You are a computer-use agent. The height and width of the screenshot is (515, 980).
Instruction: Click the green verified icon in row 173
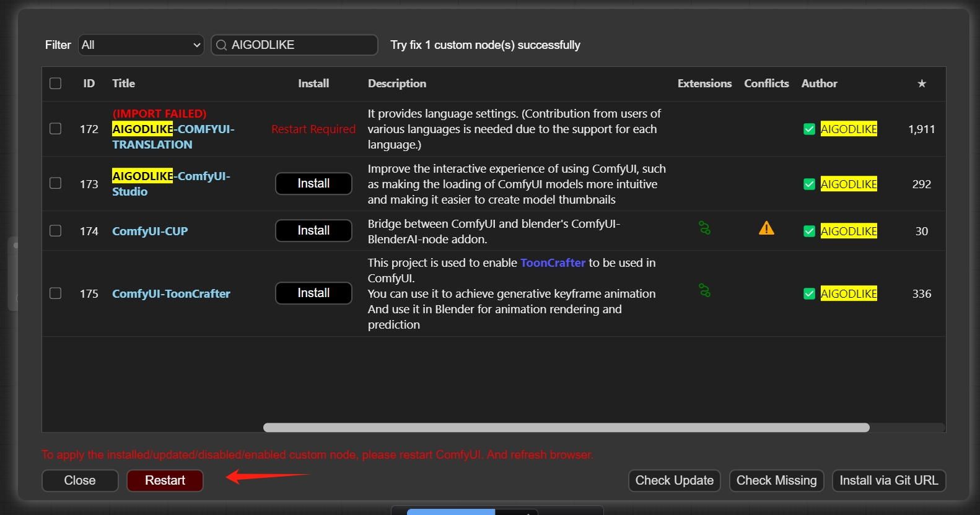click(809, 184)
